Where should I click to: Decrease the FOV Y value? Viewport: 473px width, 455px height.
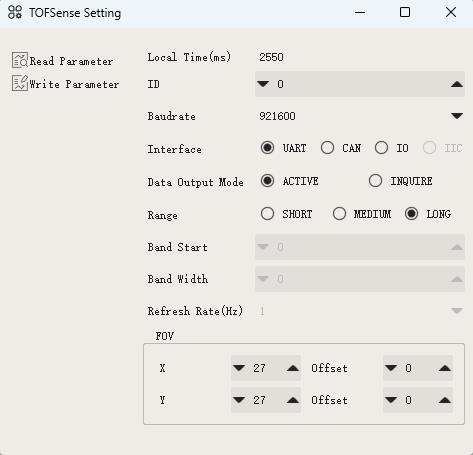pyautogui.click(x=239, y=400)
